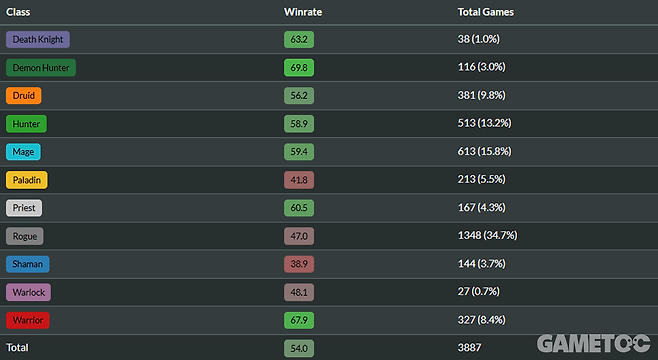Open the Warlock class tag
This screenshot has width=658, height=360.
[x=28, y=292]
